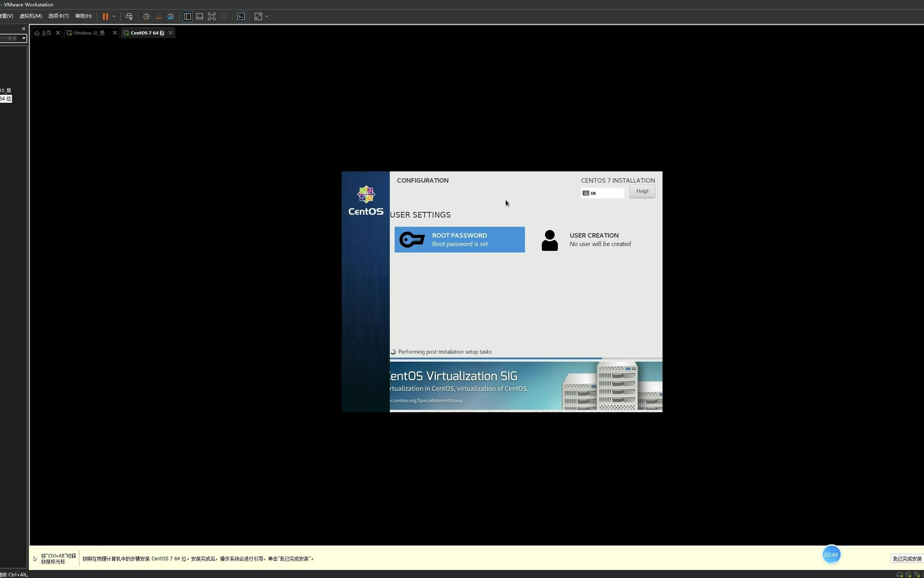Take a snapshot with the clock-plus icon

click(x=146, y=16)
